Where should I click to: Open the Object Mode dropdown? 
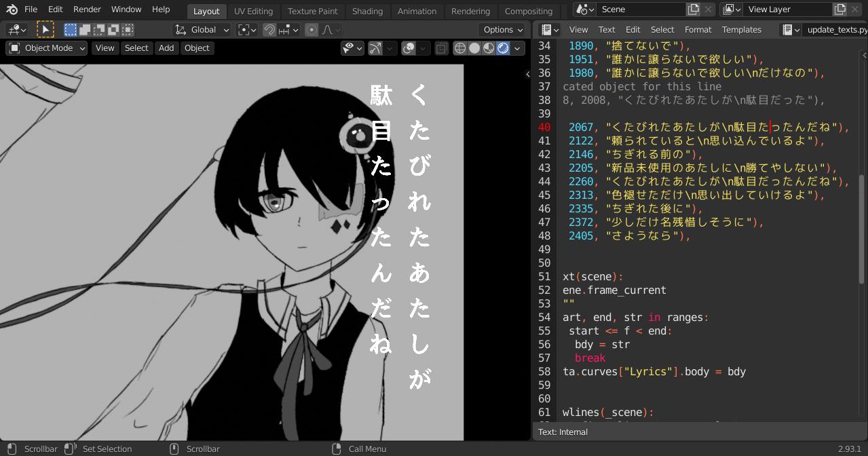coord(45,47)
